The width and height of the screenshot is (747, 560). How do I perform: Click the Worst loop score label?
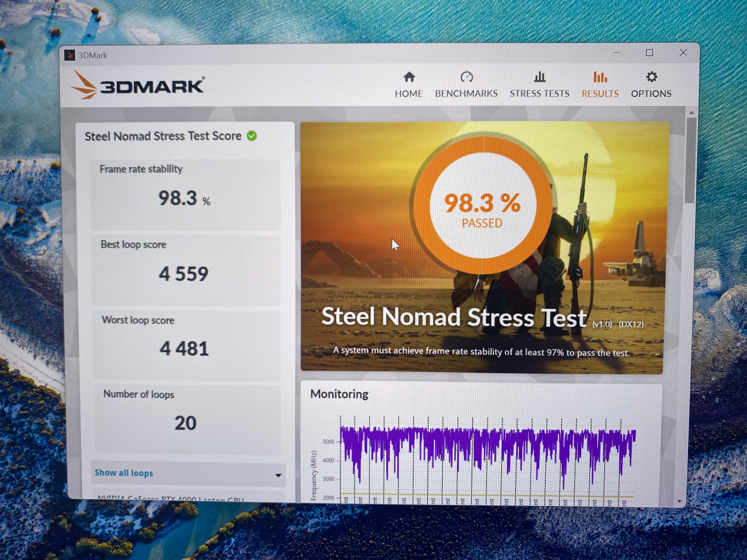coord(138,320)
